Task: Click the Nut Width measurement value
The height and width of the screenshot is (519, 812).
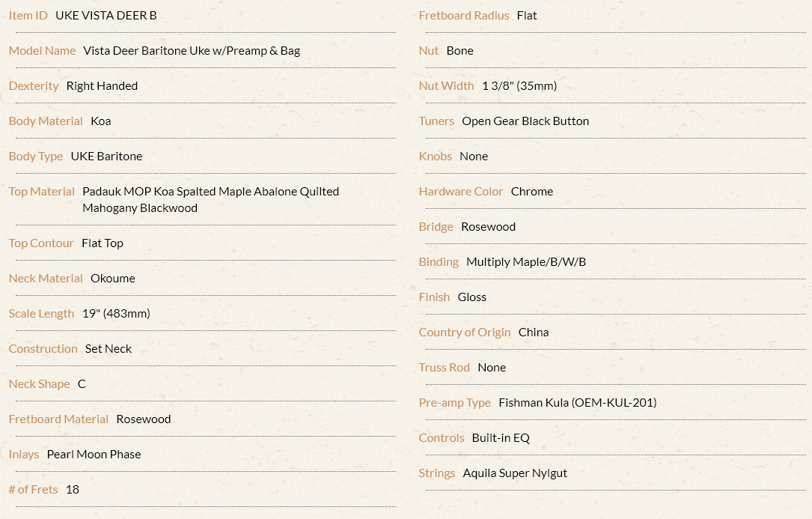Action: (519, 86)
